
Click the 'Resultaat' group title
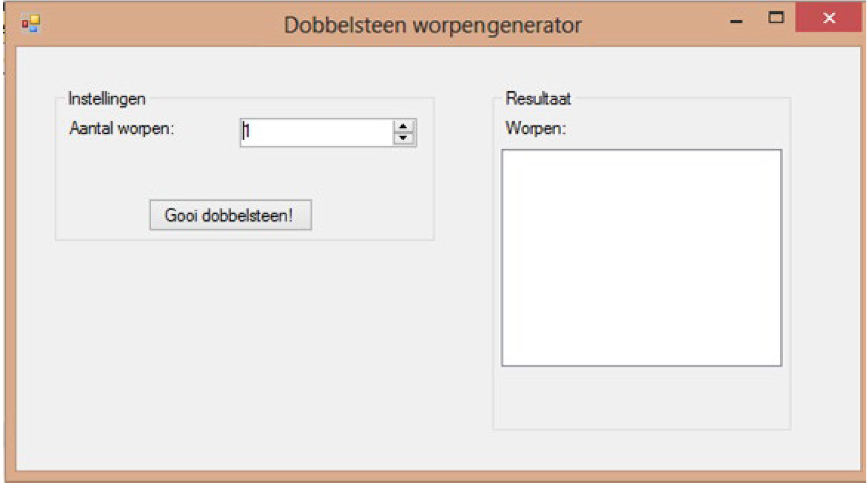coord(538,98)
